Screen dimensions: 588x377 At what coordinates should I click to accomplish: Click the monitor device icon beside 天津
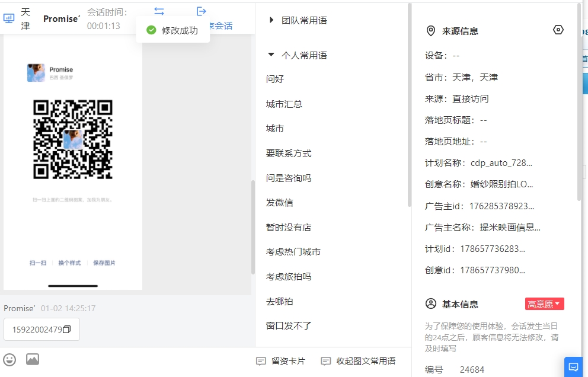coord(9,18)
